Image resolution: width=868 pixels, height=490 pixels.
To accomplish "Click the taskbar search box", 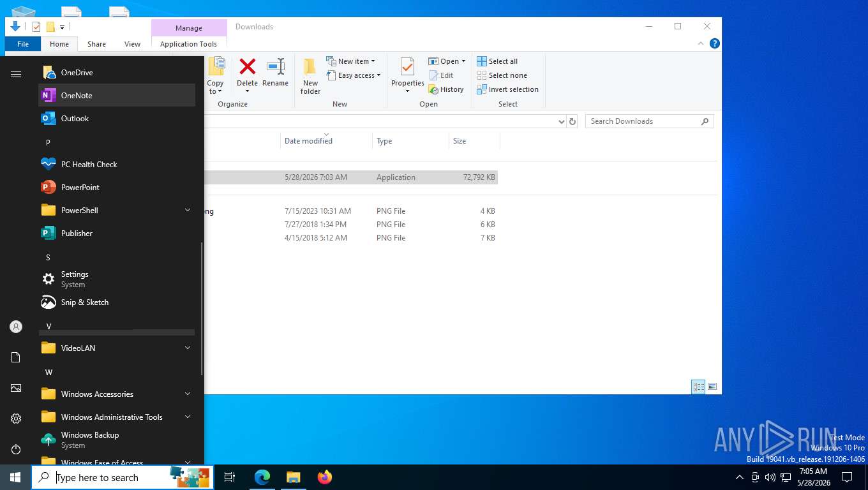I will tap(123, 477).
